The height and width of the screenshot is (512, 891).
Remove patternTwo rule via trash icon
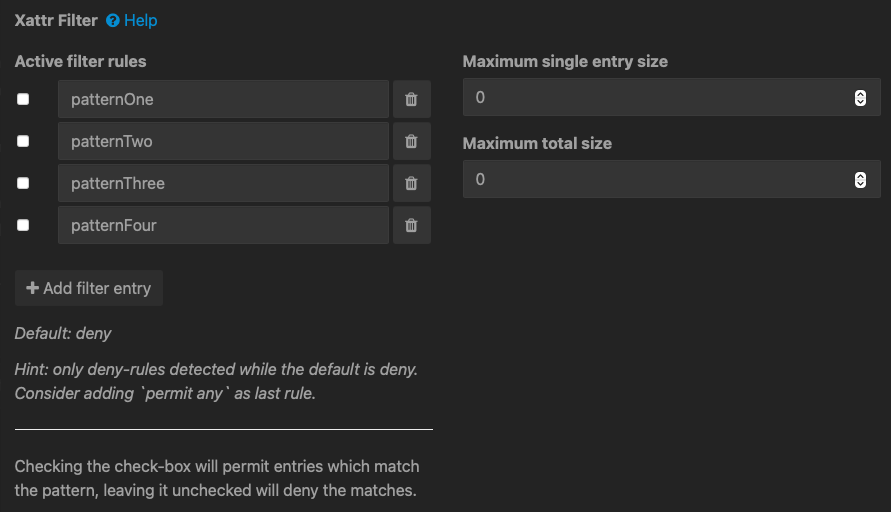411,141
